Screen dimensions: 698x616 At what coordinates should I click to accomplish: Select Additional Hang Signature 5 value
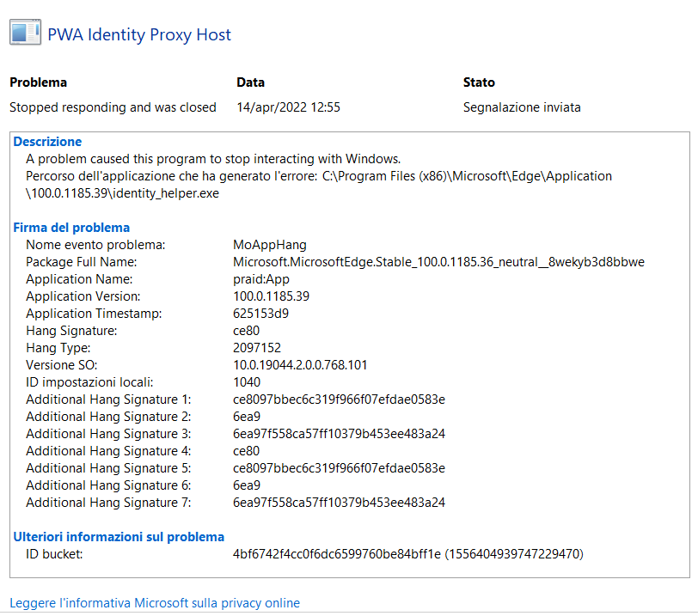pyautogui.click(x=339, y=468)
